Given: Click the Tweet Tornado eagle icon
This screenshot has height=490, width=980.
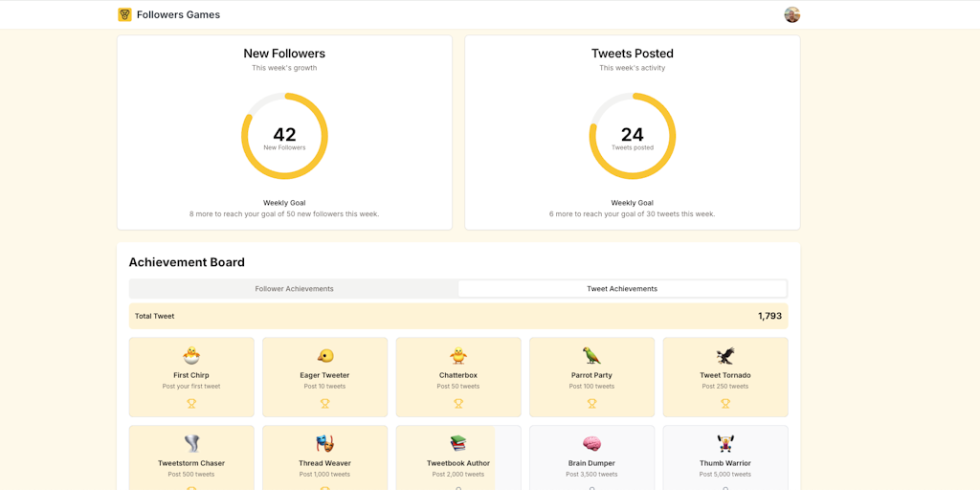Looking at the screenshot, I should (x=725, y=356).
